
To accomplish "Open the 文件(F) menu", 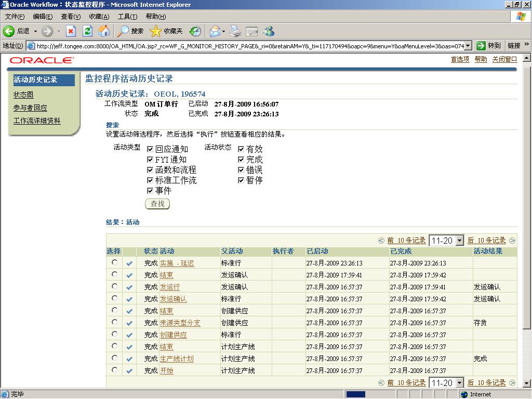I will pyautogui.click(x=15, y=17).
